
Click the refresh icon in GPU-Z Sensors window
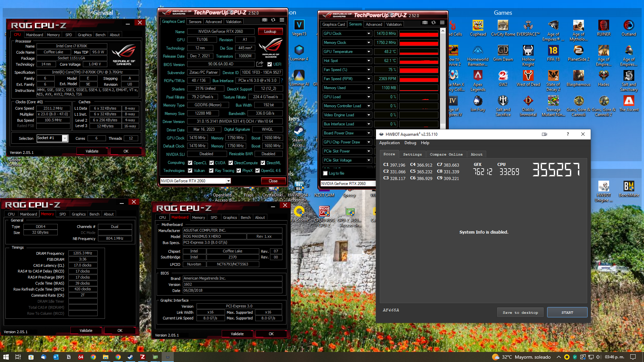click(433, 23)
